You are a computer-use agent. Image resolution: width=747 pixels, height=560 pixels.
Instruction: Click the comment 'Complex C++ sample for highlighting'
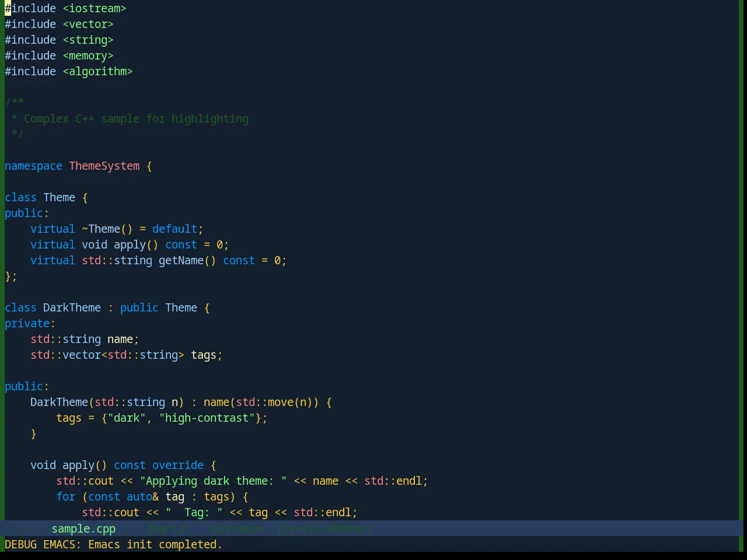(x=136, y=118)
